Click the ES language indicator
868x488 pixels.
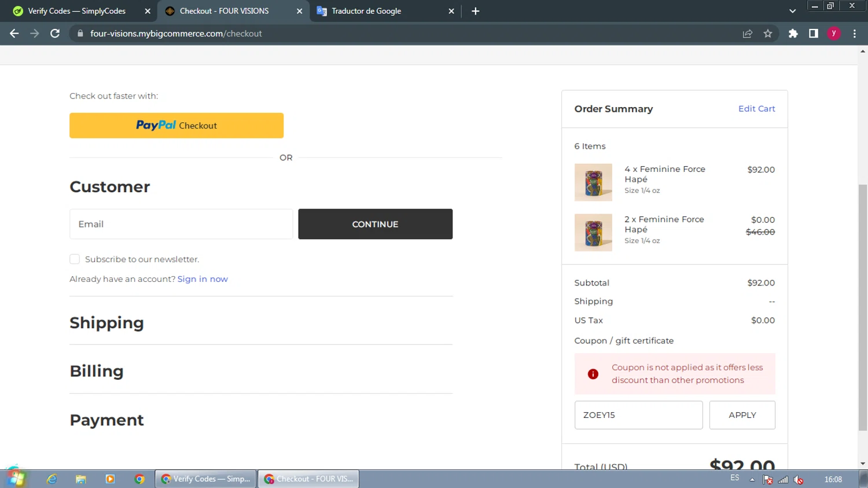(735, 478)
